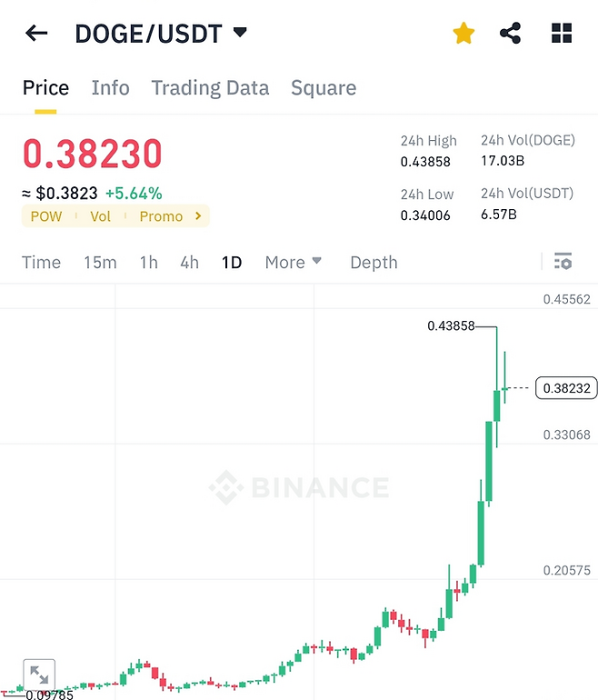Switch to the Info tab
The height and width of the screenshot is (700, 598).
110,87
